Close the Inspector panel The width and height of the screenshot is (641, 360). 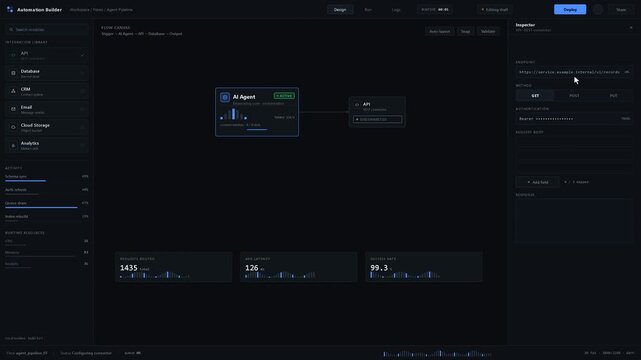pyautogui.click(x=631, y=27)
